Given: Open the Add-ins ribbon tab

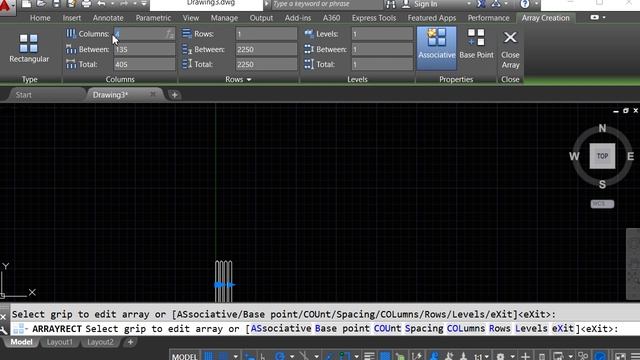Looking at the screenshot, I should (x=298, y=18).
